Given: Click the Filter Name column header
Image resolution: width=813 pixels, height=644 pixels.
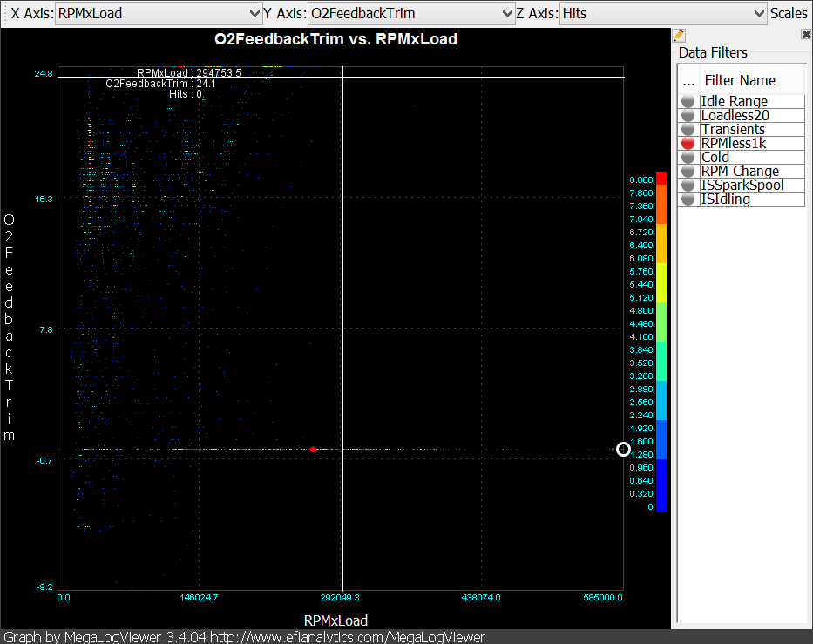Looking at the screenshot, I should (x=740, y=80).
